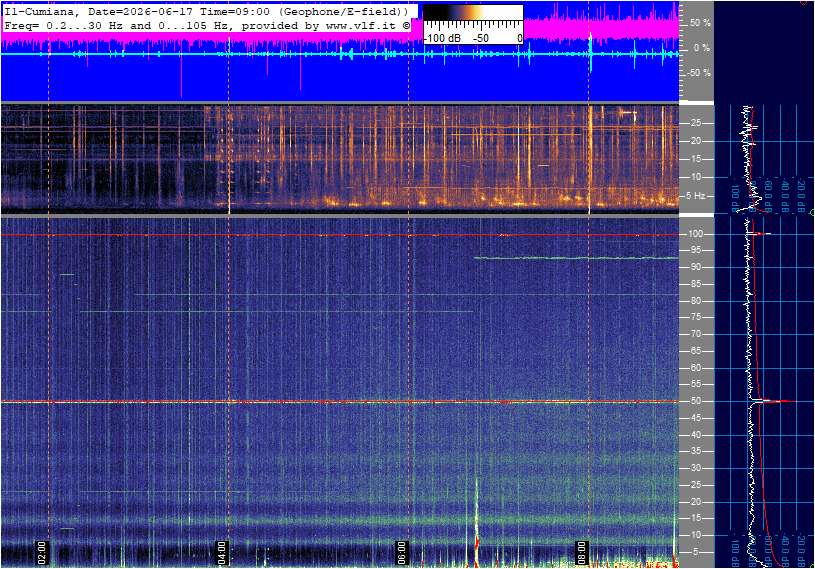The height and width of the screenshot is (569, 815).
Task: Click the "-100 dB" color scale label
Action: pyautogui.click(x=442, y=38)
